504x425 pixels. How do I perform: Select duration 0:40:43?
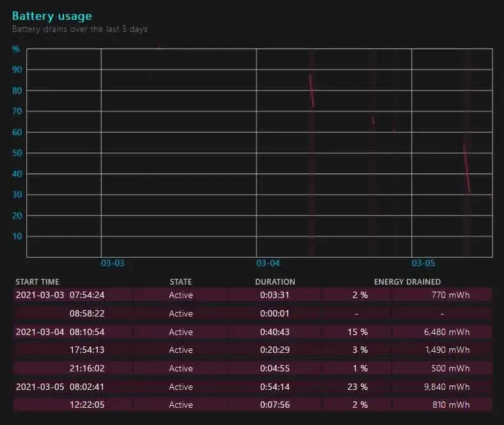click(x=275, y=332)
